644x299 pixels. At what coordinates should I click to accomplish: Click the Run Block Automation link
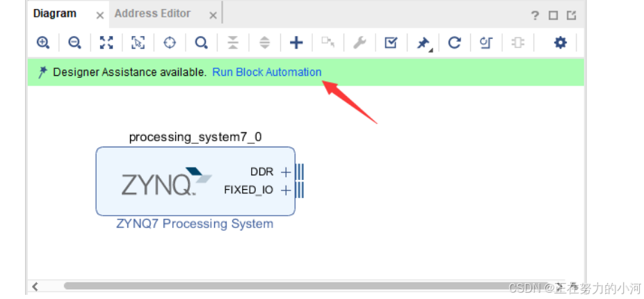pyautogui.click(x=266, y=72)
